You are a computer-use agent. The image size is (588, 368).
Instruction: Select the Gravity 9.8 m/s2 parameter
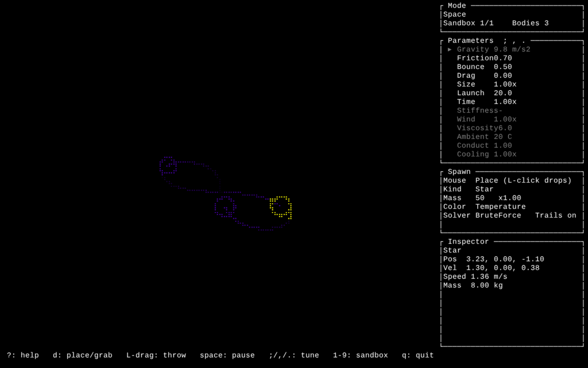tap(493, 49)
